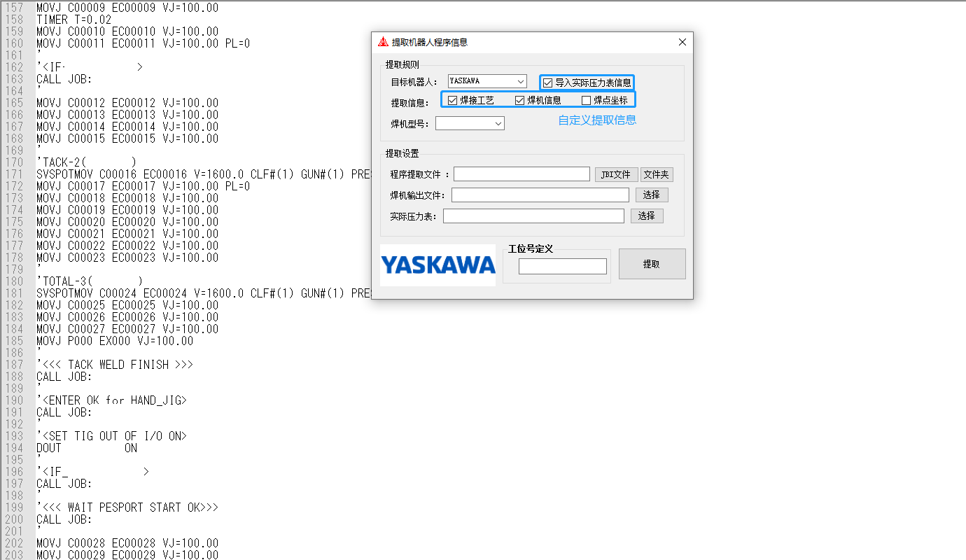Toggle the 导入实际压力表信息 checkbox
Screen dimensions: 966x560
[547, 81]
